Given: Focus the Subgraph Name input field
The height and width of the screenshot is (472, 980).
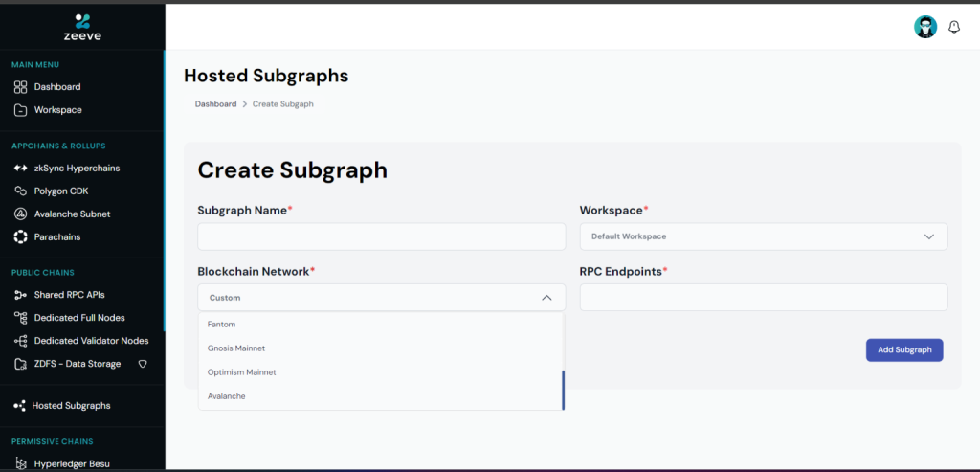Looking at the screenshot, I should click(x=381, y=236).
